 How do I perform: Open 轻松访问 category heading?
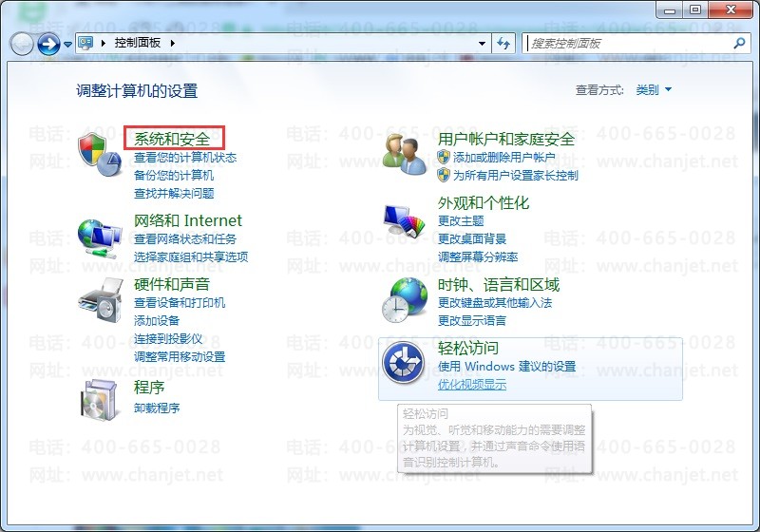[467, 348]
